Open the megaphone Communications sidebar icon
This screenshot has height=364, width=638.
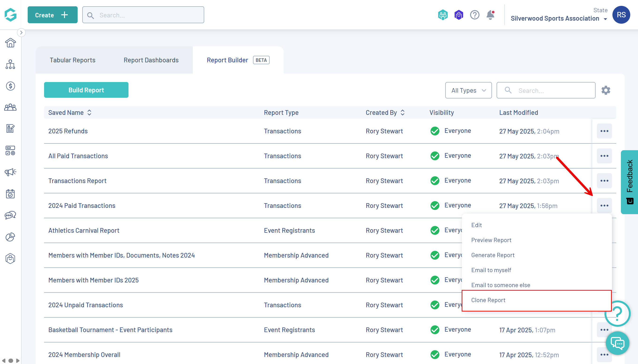pos(10,172)
